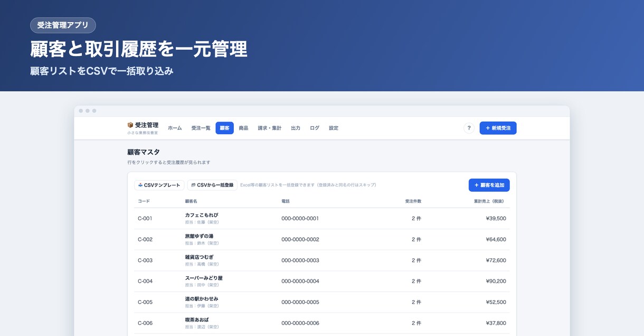The image size is (644, 336).
Task: Open customer row C-003
Action: [x=321, y=260]
